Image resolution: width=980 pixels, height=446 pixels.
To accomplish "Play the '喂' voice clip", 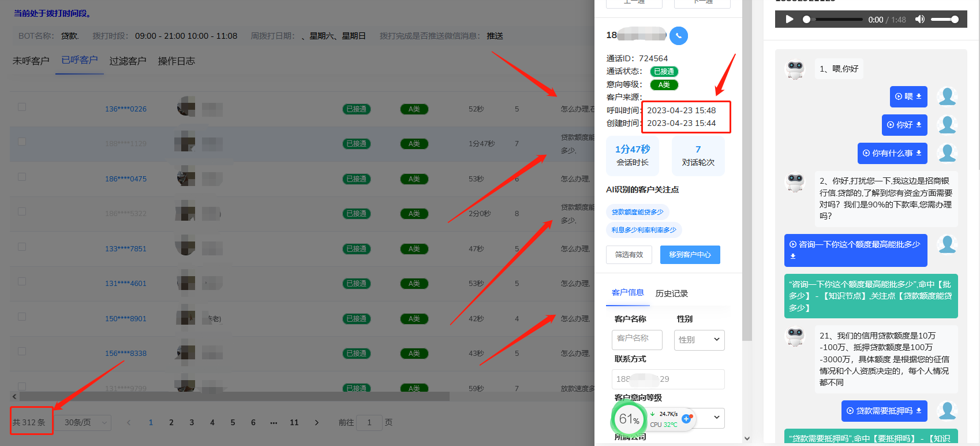I will (899, 96).
